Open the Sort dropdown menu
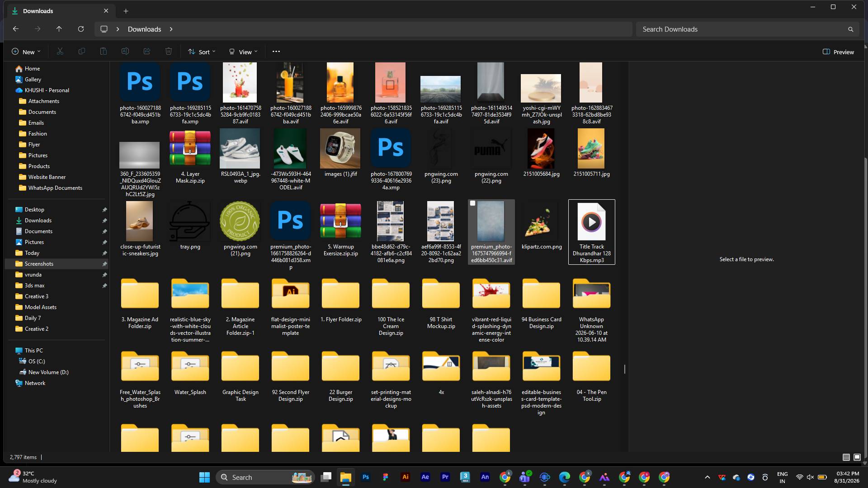The image size is (868, 488). (x=202, y=52)
